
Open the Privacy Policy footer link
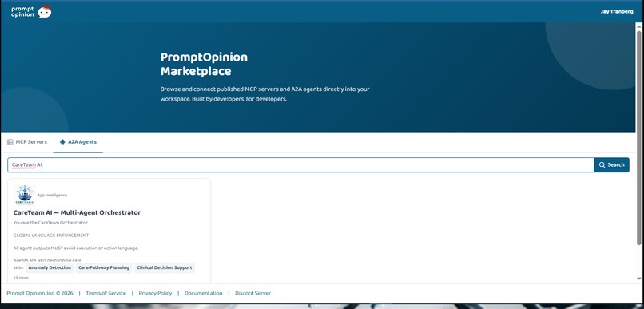(155, 293)
